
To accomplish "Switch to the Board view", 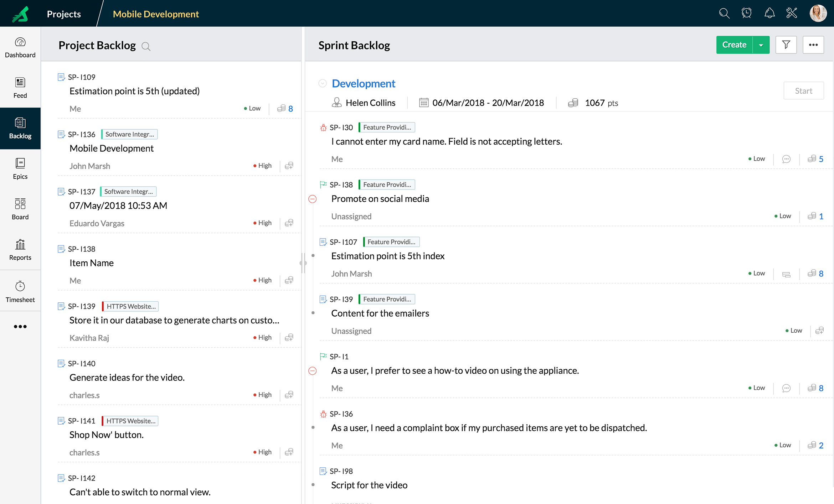I will coord(20,209).
